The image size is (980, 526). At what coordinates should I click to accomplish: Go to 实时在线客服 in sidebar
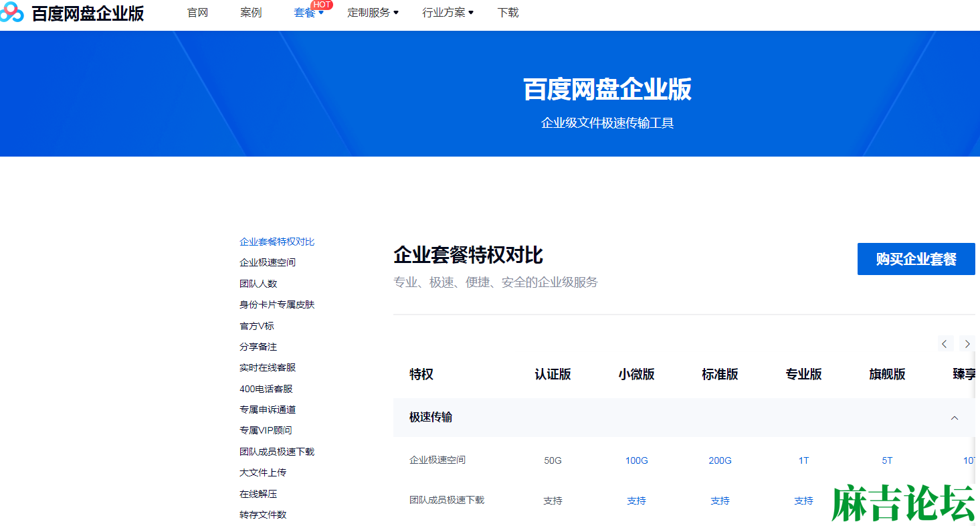(x=268, y=367)
